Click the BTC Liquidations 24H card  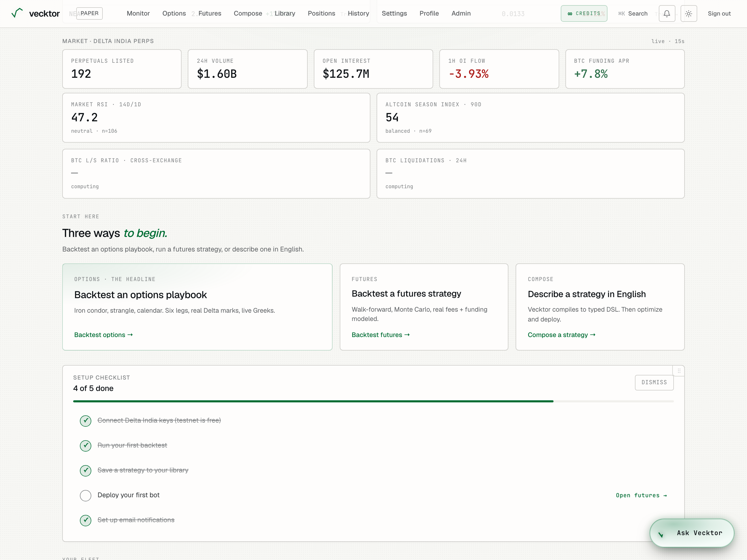click(530, 174)
